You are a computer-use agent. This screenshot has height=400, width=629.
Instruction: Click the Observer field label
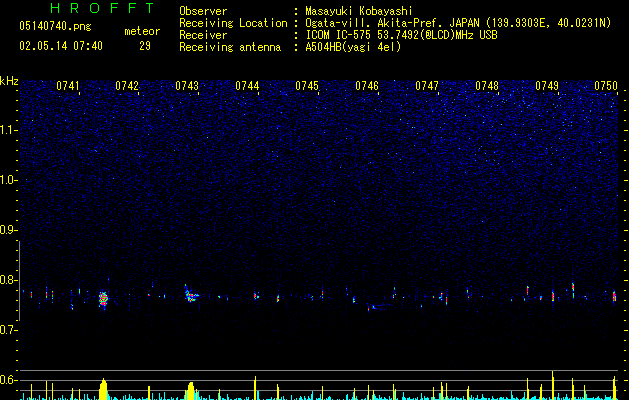click(203, 11)
